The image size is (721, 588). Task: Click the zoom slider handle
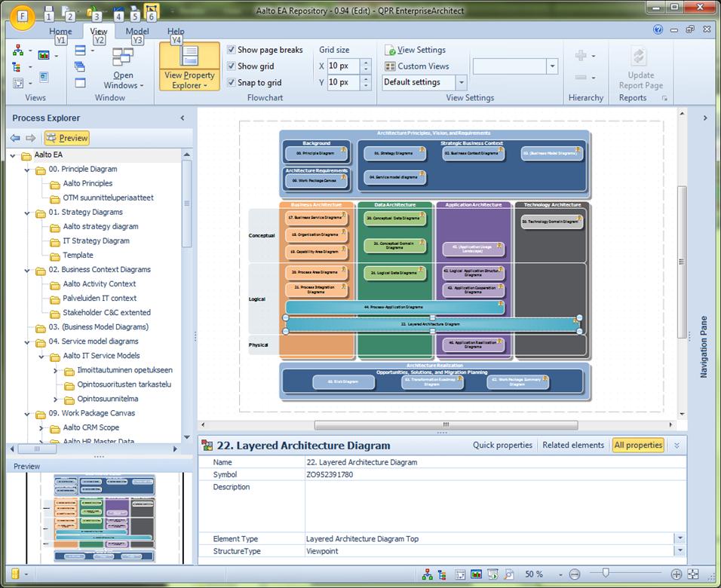[x=606, y=572]
